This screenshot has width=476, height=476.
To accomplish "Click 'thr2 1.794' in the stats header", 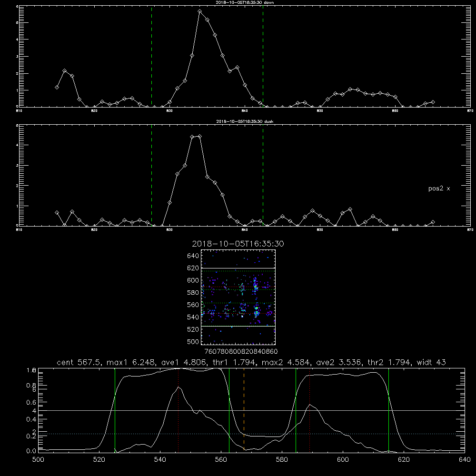I will pyautogui.click(x=389, y=362).
